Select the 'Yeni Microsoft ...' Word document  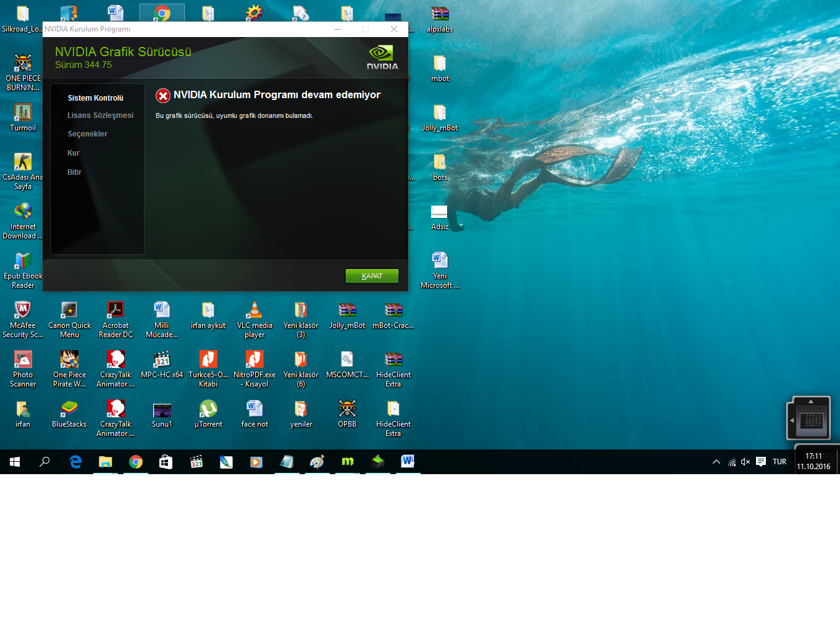coord(440,270)
